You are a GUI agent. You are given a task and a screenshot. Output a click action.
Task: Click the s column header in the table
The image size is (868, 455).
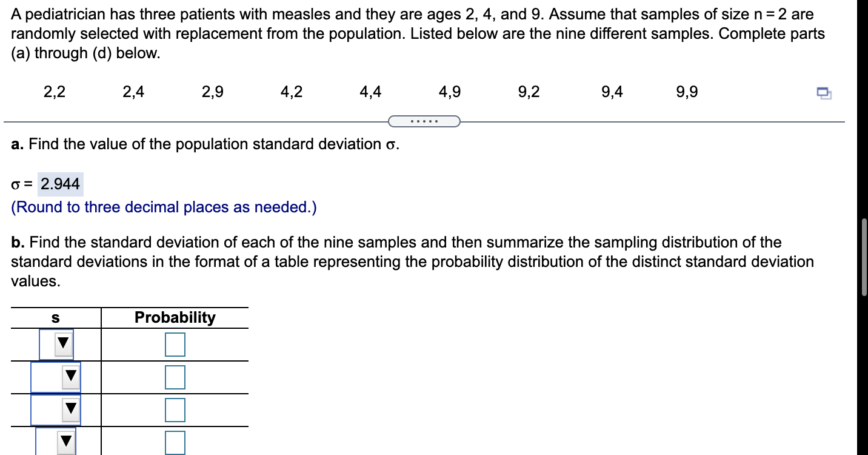click(x=55, y=317)
